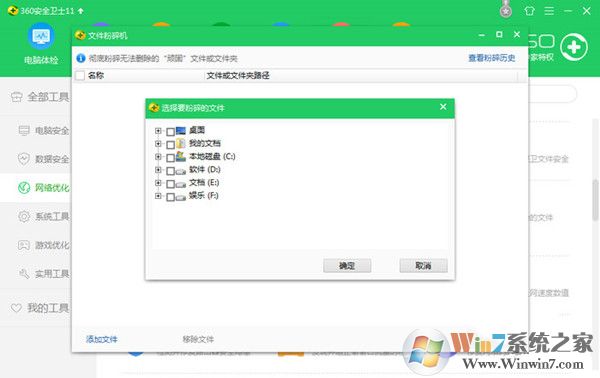600x378 pixels.
Task: Expand the 软件 (D:) tree node
Action: point(158,170)
